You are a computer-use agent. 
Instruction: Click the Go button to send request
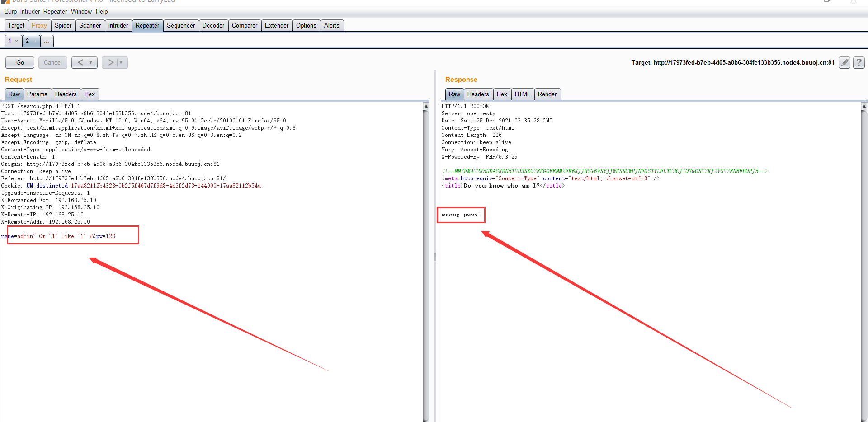[20, 62]
